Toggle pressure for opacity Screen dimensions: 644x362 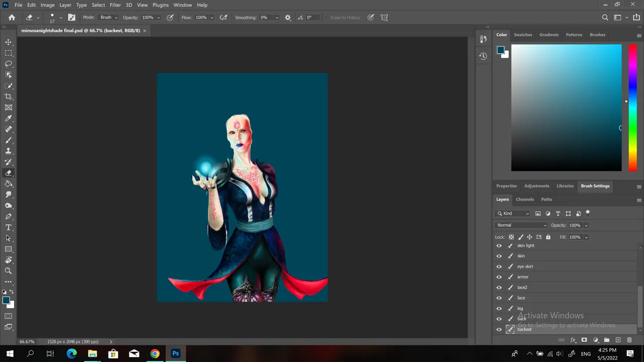(170, 17)
